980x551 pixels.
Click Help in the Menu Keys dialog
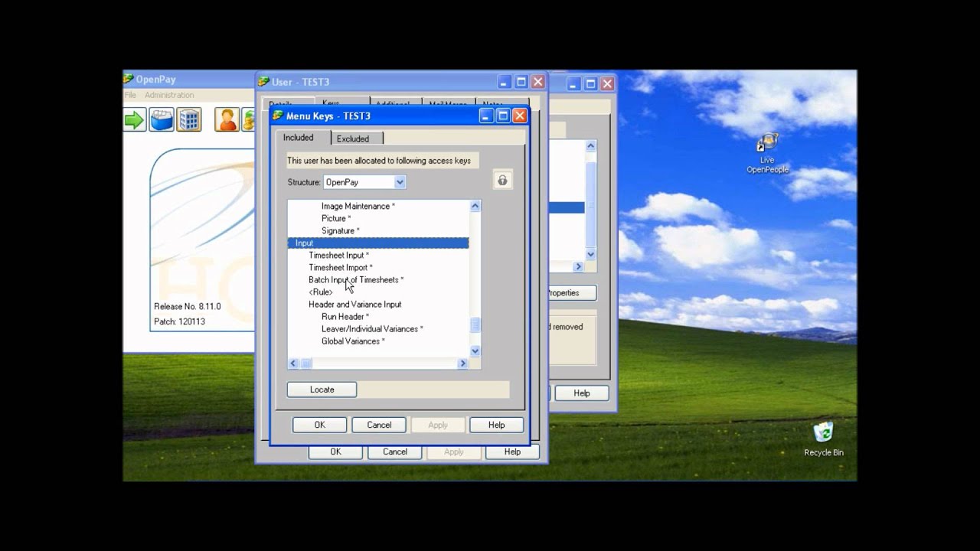pyautogui.click(x=496, y=425)
